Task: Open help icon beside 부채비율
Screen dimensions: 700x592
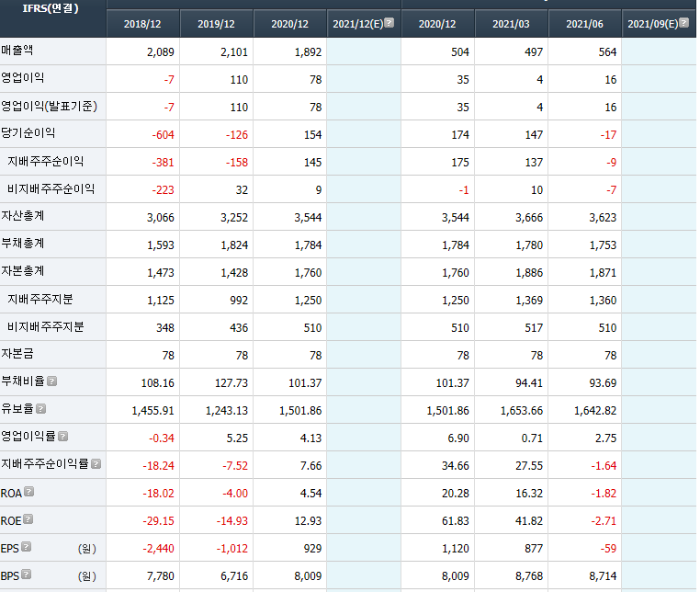Action: click(x=51, y=381)
